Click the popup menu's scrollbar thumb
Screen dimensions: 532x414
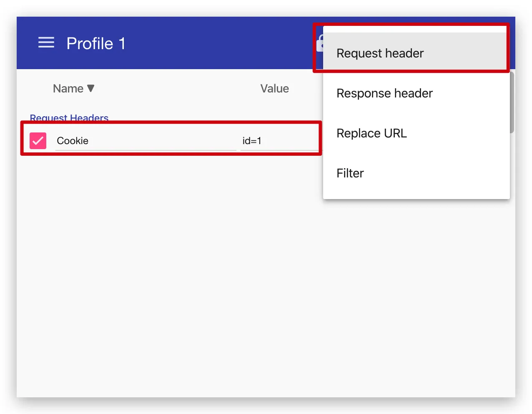pos(512,102)
